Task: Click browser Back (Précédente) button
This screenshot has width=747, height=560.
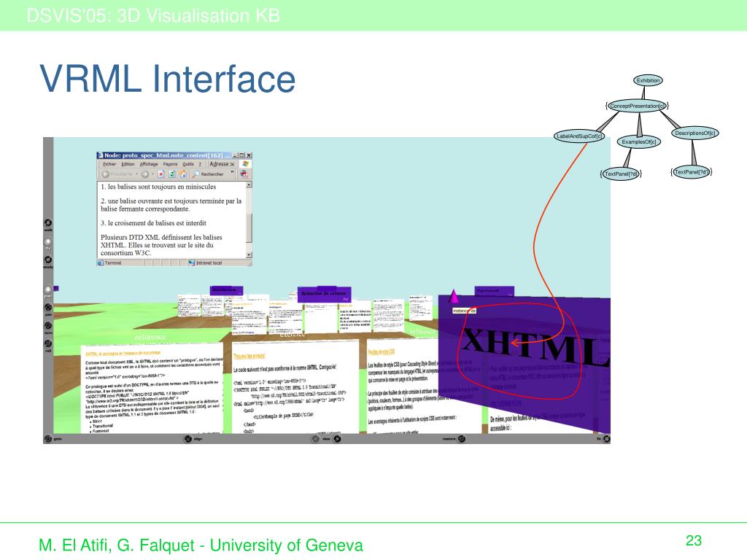Action: click(x=117, y=174)
